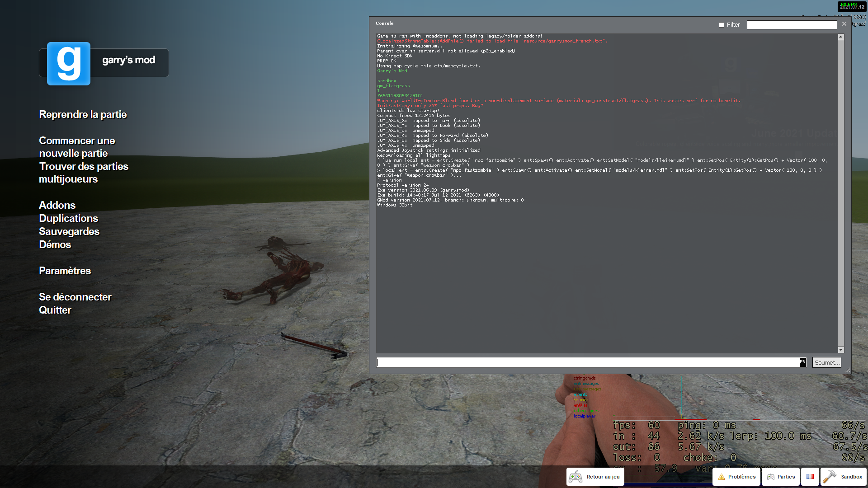Open Démos menu entry

pos(55,245)
